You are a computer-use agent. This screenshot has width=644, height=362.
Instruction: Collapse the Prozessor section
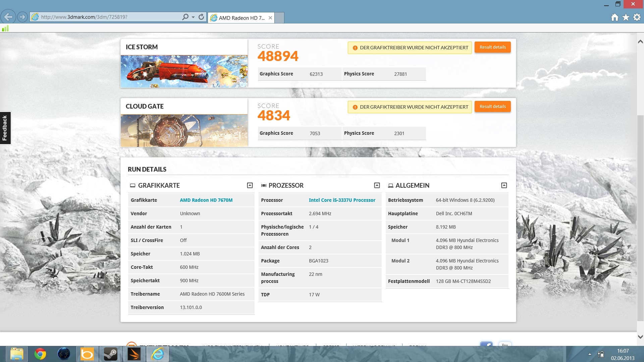377,185
